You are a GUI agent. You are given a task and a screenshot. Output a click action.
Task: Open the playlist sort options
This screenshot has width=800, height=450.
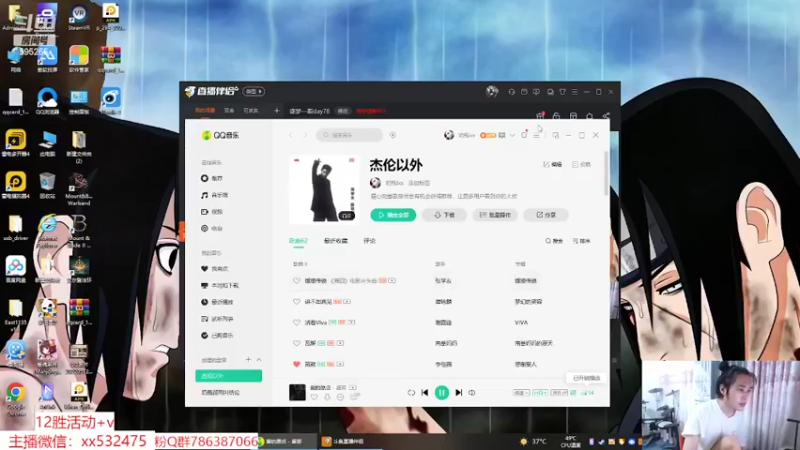coord(581,241)
